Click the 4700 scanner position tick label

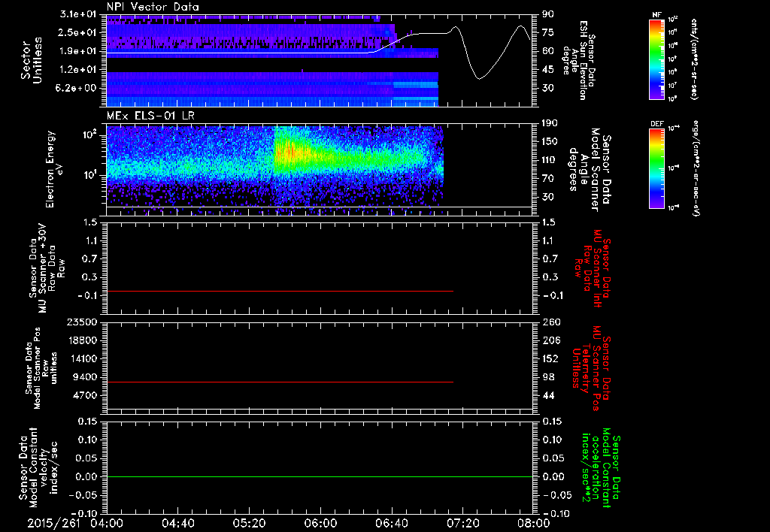point(84,395)
